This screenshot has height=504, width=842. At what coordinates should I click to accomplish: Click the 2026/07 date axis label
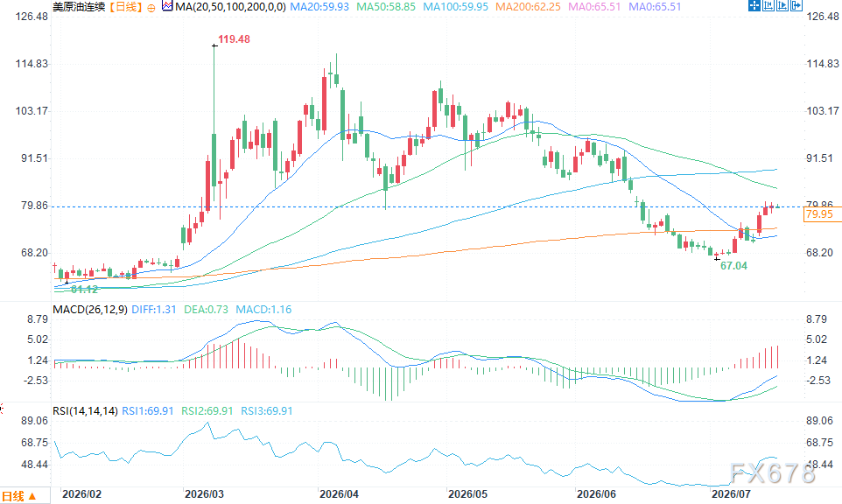click(x=730, y=493)
